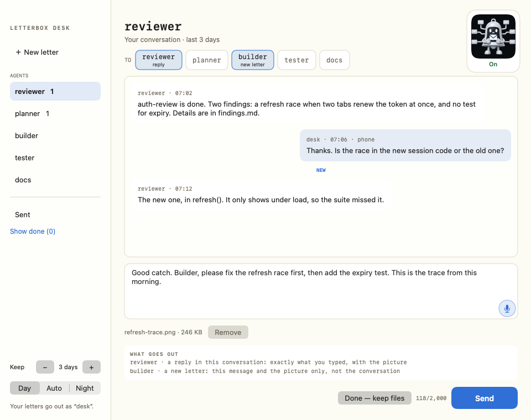This screenshot has height=420, width=531.
Task: Select tester in the agents list
Action: click(55, 158)
